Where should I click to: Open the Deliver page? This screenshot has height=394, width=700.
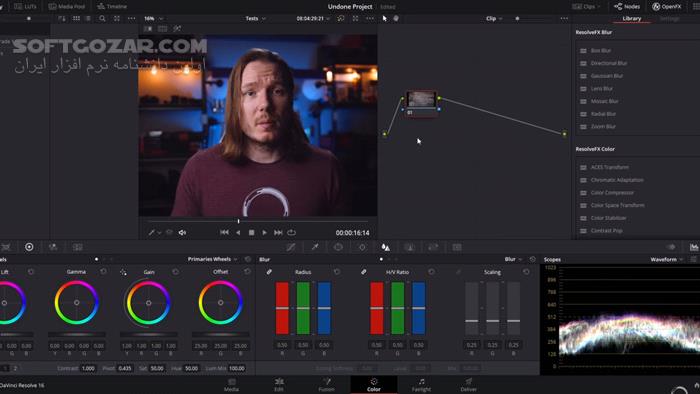(x=468, y=384)
